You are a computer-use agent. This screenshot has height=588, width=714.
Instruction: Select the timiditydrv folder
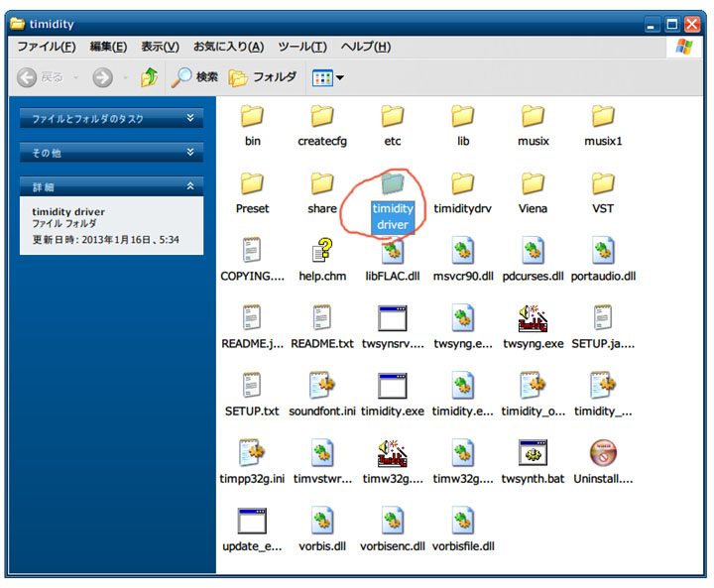coord(463,192)
